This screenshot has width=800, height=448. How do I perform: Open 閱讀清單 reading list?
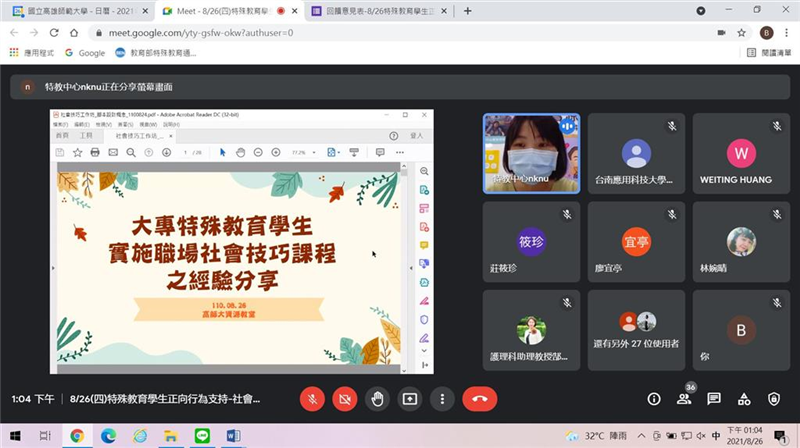pos(769,53)
